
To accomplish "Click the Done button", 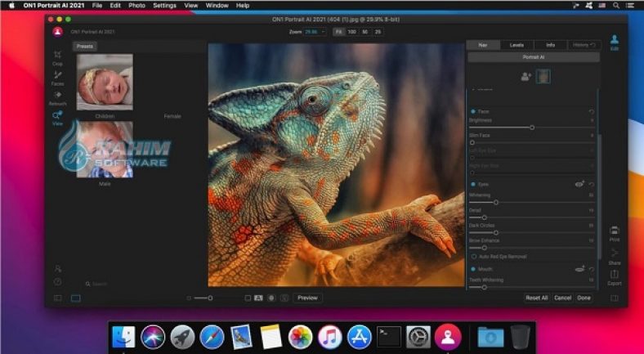I will click(x=584, y=298).
